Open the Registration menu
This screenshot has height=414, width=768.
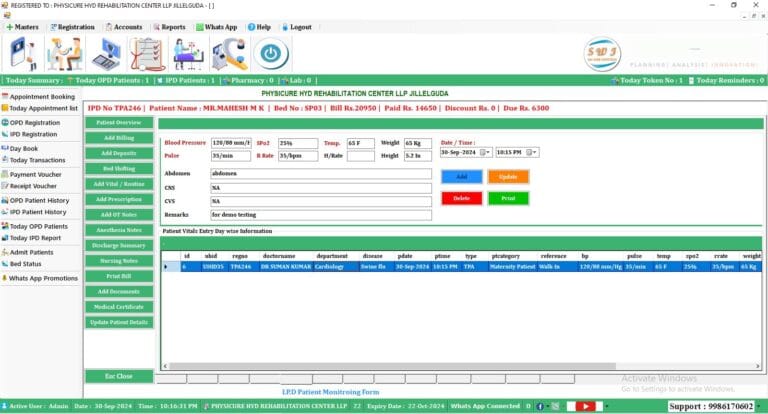[72, 27]
